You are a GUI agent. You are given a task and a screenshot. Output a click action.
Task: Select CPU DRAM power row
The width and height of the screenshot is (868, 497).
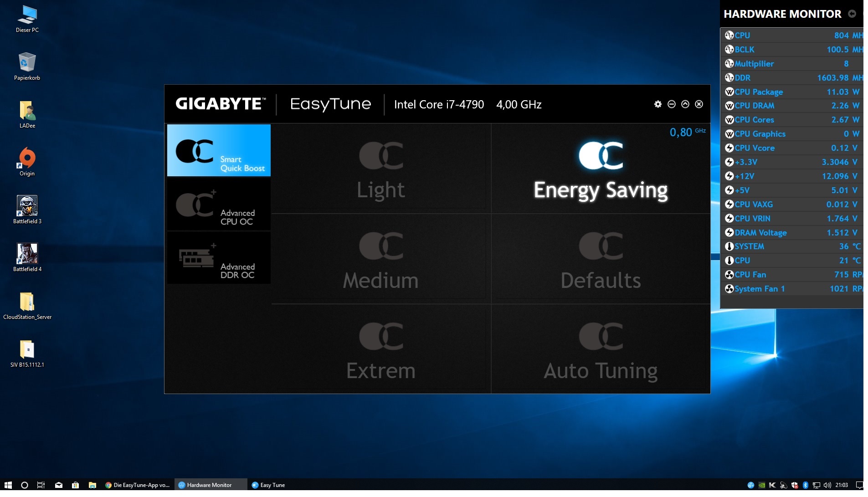pyautogui.click(x=793, y=106)
